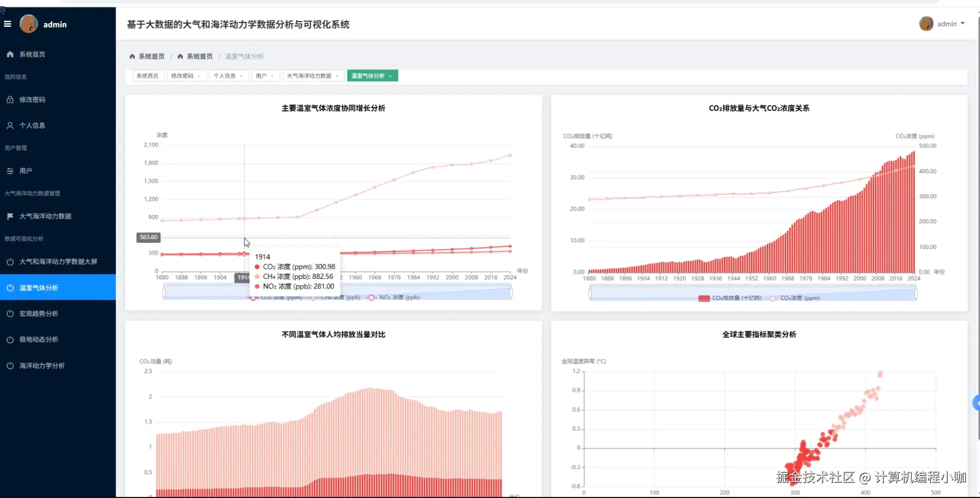Close the 大气海洋动力数据 tab

tap(337, 76)
